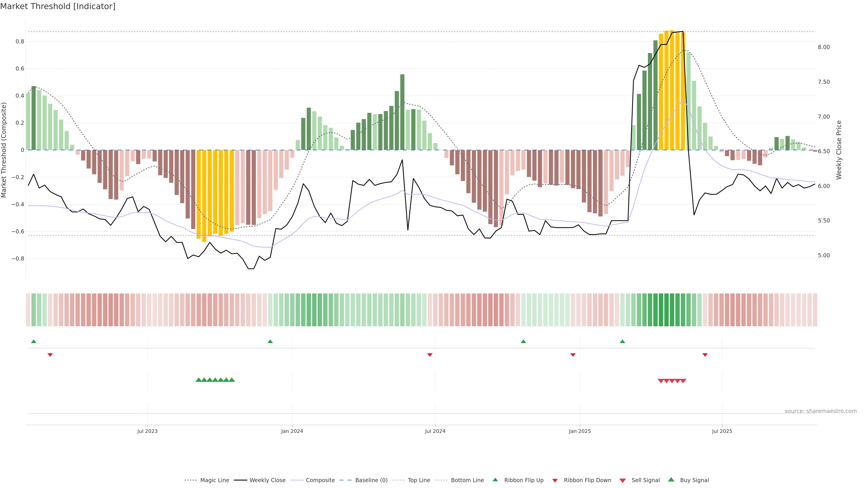Image resolution: width=868 pixels, height=488 pixels.
Task: Click the Jan 2024 axis label
Action: point(292,431)
